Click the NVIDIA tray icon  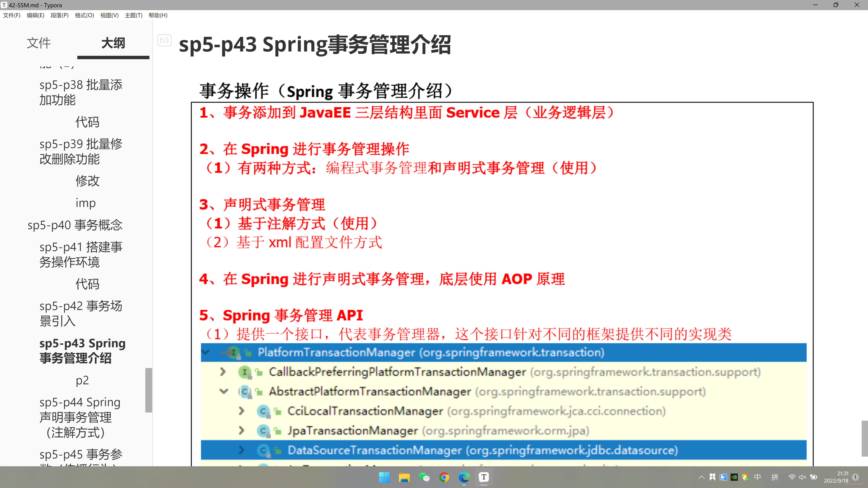pyautogui.click(x=734, y=477)
